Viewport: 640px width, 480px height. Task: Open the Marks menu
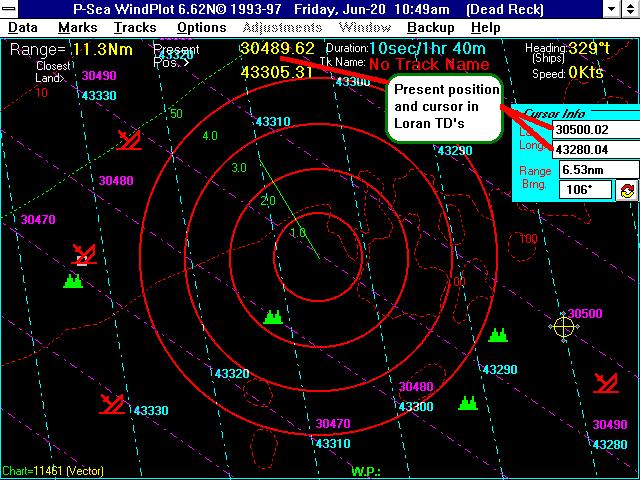78,28
